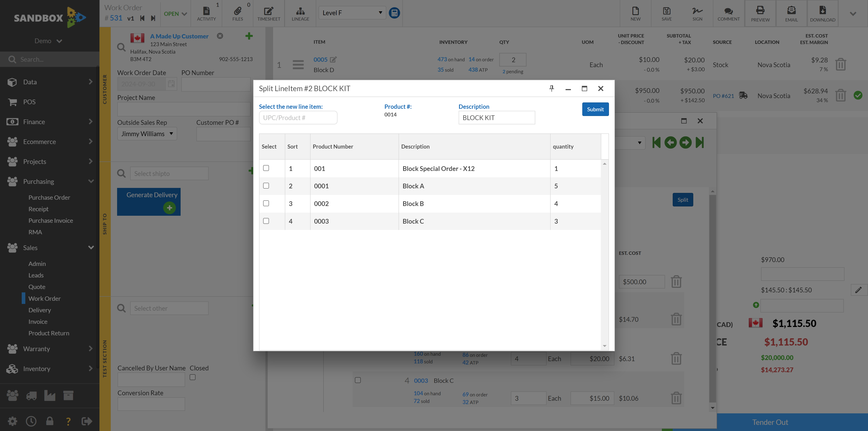Download the work order

tap(823, 14)
